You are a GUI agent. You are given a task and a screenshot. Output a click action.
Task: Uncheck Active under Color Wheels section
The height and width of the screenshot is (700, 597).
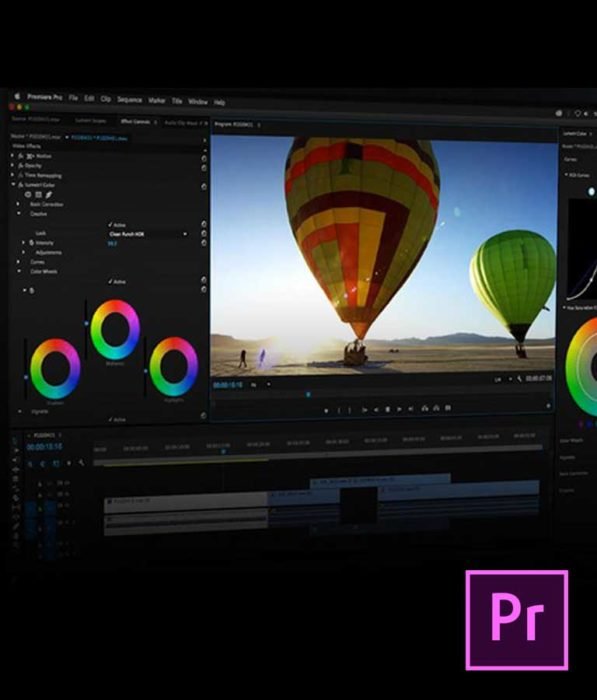tap(110, 282)
